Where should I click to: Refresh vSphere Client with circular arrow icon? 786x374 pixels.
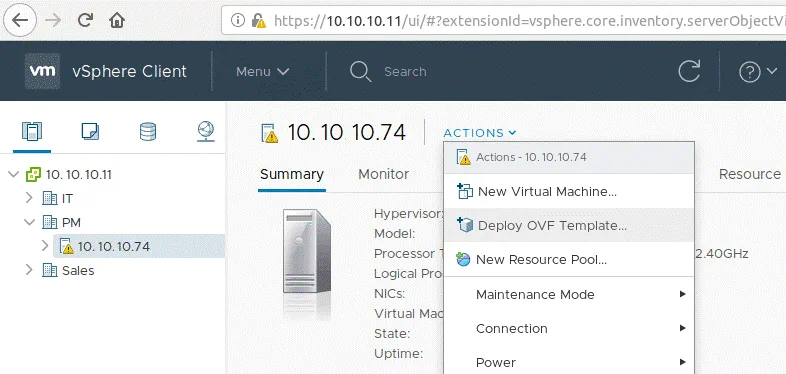[689, 71]
